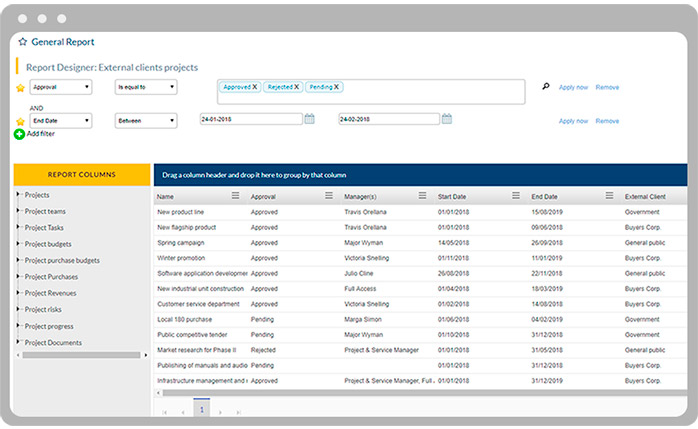Remove the Approved tag from filter

255,87
